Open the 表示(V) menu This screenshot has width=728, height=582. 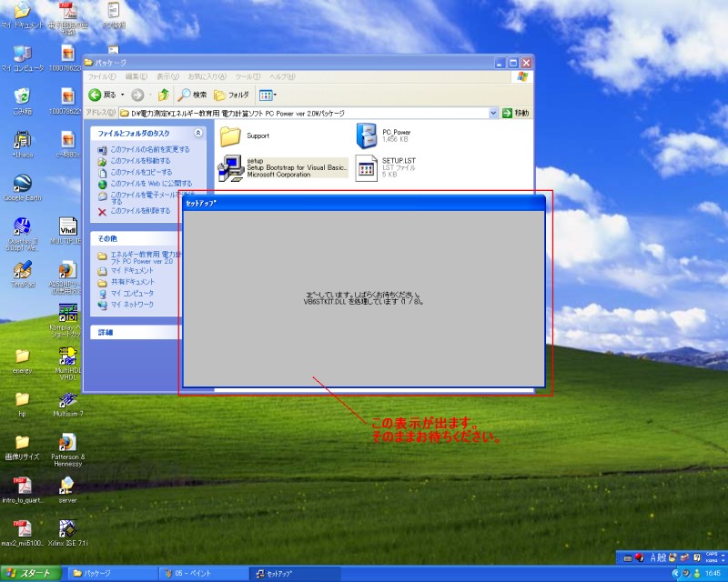click(167, 76)
